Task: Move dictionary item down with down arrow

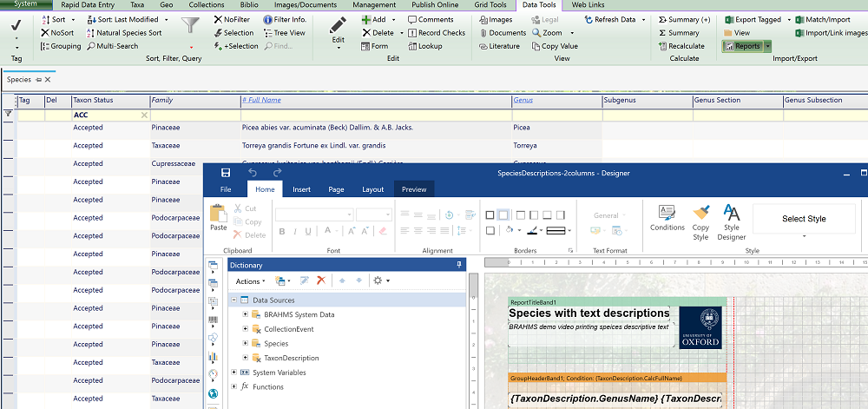Action: (x=358, y=280)
